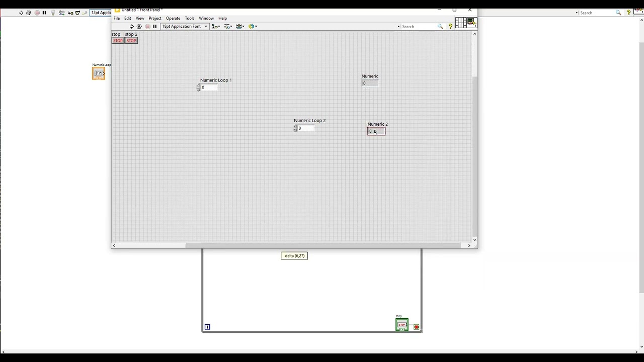Click Abort Execution in Block Diagram toolbar

click(x=37, y=13)
